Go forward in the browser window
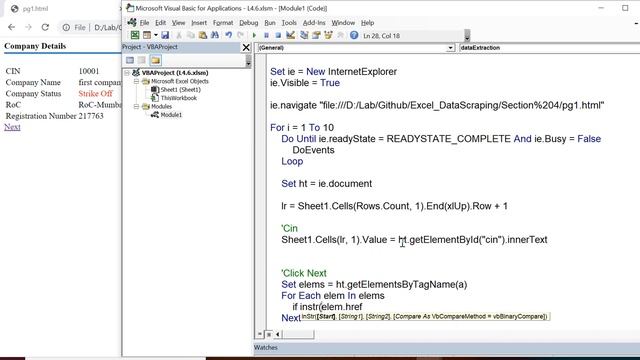This screenshot has height=360, width=640. [28, 27]
